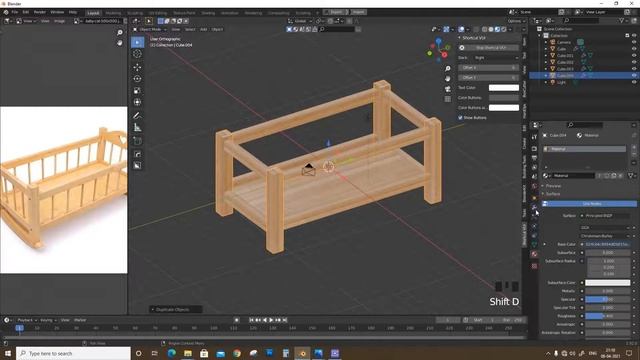Image resolution: width=640 pixels, height=360 pixels.
Task: Open Window menu
Action: (x=57, y=12)
